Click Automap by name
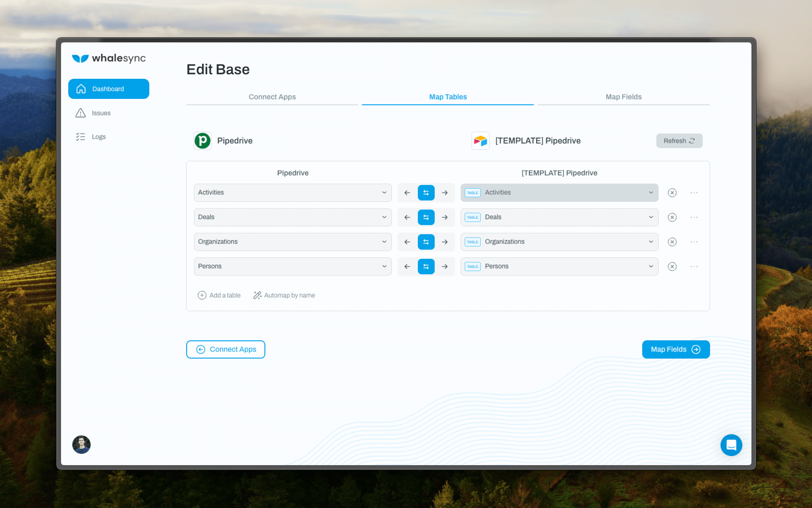 (x=284, y=295)
